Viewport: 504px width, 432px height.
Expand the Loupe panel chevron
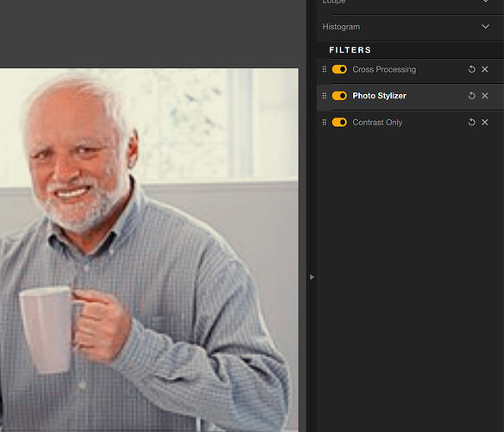[x=486, y=2]
